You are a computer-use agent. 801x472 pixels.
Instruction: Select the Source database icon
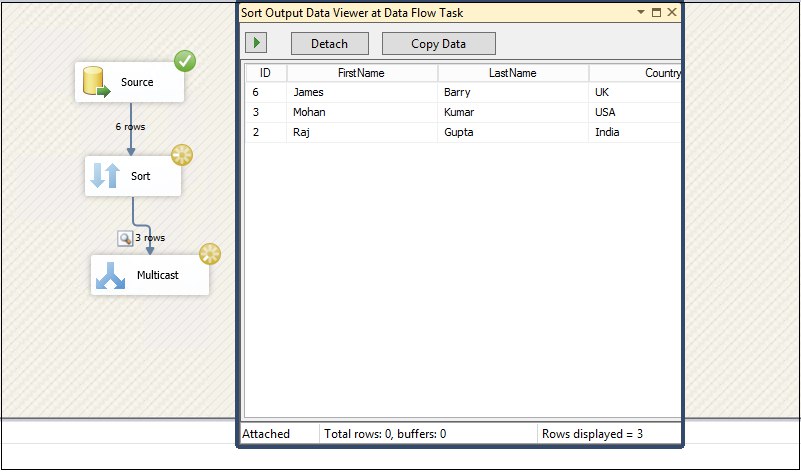click(96, 82)
